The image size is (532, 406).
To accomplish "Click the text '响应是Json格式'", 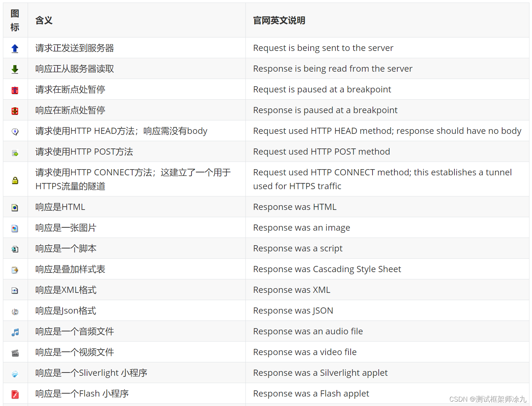I will pos(66,311).
